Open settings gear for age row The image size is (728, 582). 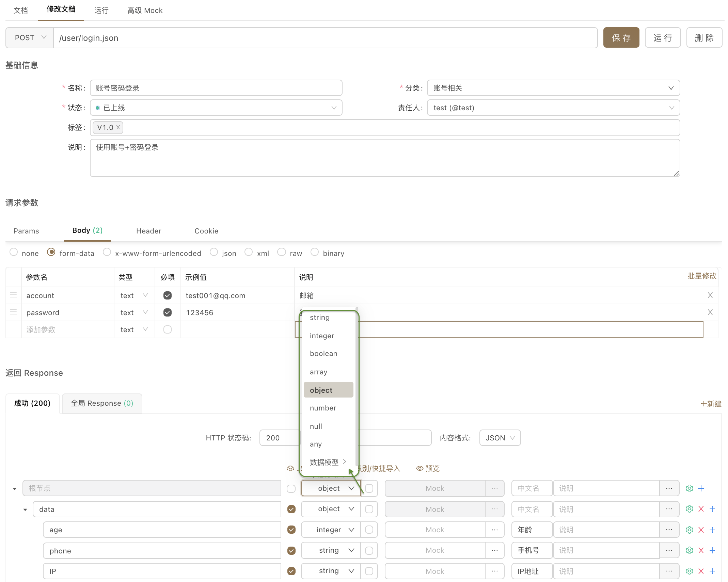coord(689,530)
